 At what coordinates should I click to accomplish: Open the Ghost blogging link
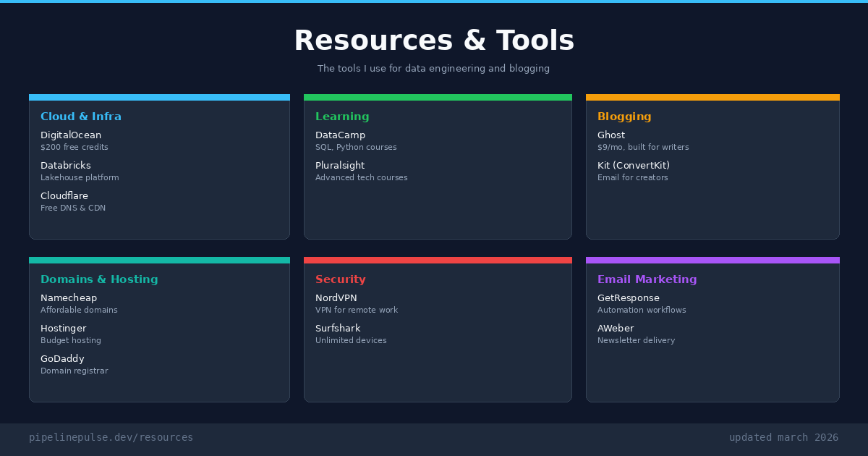tap(611, 135)
